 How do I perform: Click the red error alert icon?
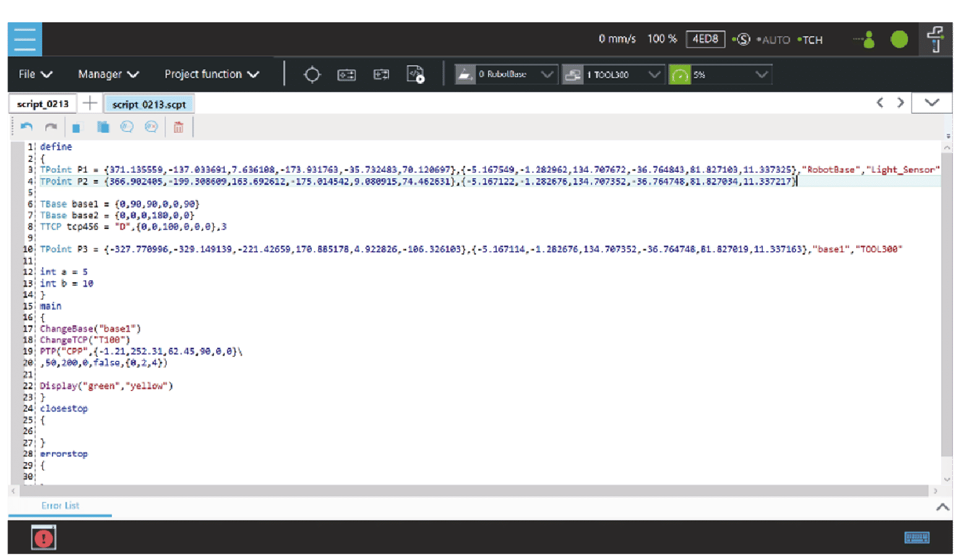pos(44,538)
